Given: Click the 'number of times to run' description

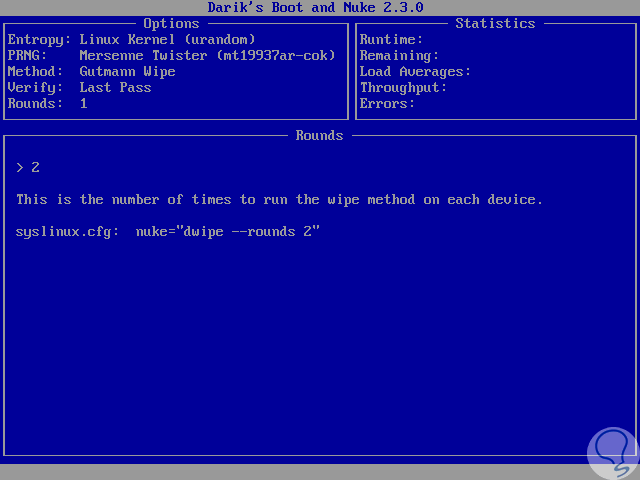Looking at the screenshot, I should click(x=280, y=200).
